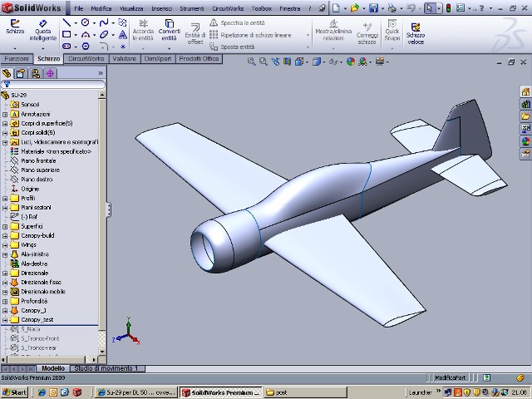Expand the Canopy-build folder node
532x399 pixels.
coord(5,235)
